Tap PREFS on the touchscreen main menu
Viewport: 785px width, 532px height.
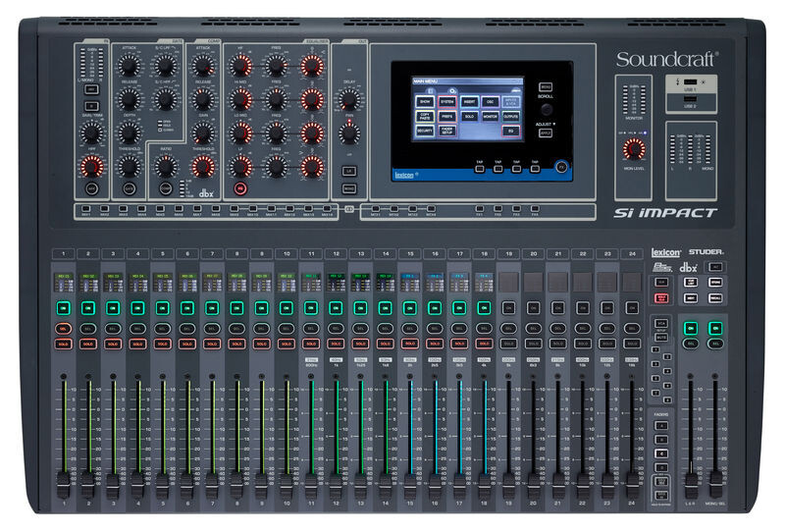point(446,116)
